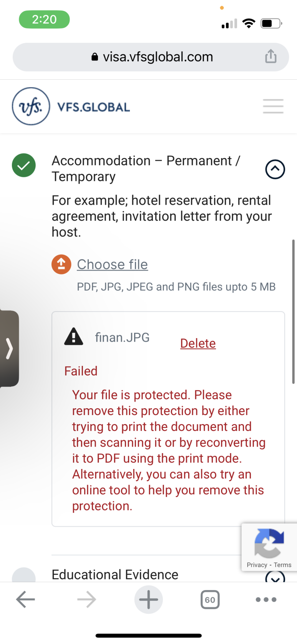The height and width of the screenshot is (644, 297).
Task: Collapse the Accommodation section chevron
Action: tap(275, 169)
